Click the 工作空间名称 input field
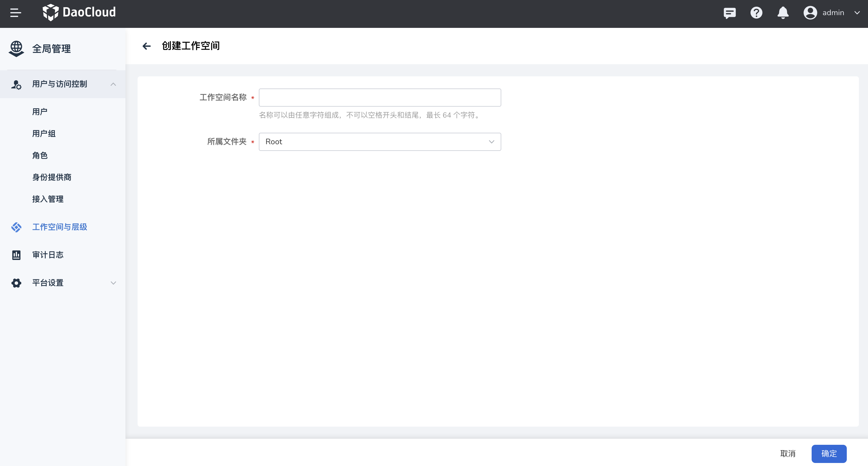The image size is (868, 466). (x=380, y=97)
